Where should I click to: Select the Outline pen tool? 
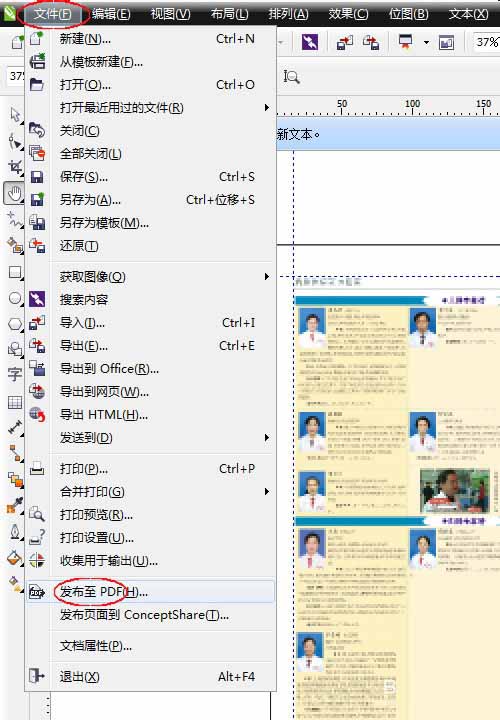(15, 532)
